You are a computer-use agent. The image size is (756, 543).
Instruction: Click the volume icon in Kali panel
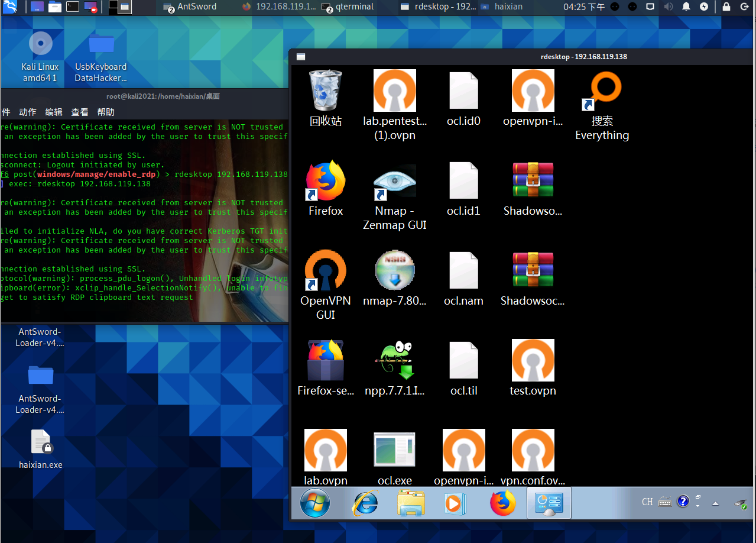pyautogui.click(x=669, y=7)
